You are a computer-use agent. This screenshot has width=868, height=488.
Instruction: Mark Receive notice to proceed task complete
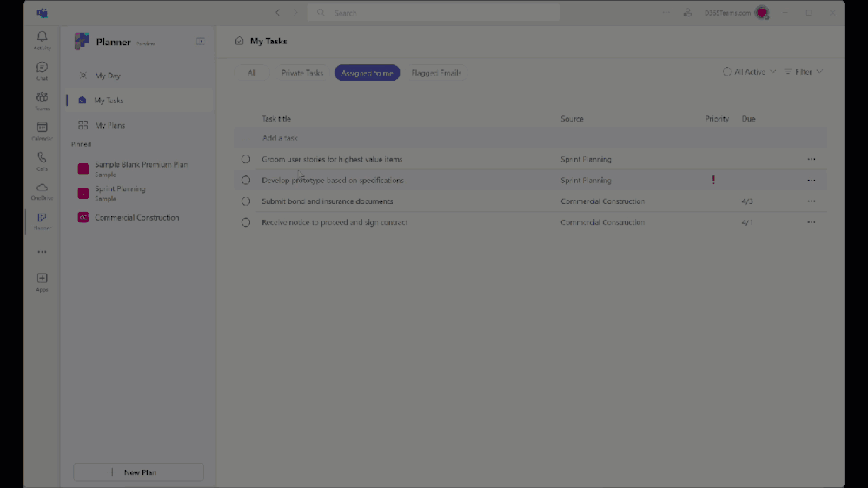tap(246, 222)
